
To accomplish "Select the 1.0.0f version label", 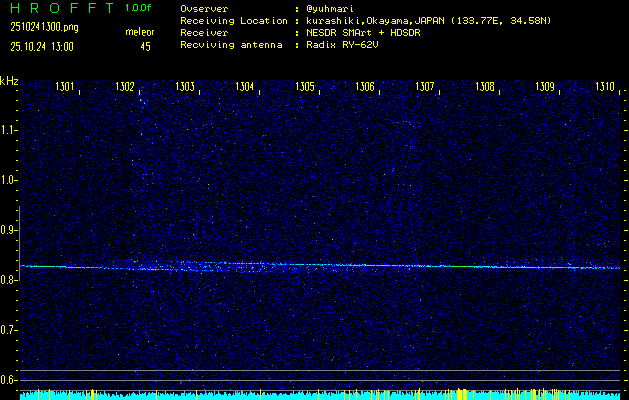I will point(139,8).
